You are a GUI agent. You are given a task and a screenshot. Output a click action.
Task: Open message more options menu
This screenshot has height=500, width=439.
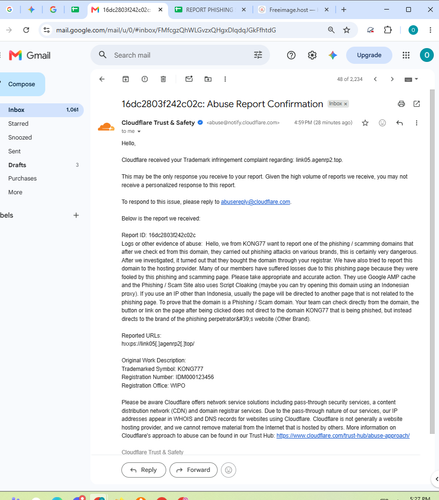pos(417,123)
